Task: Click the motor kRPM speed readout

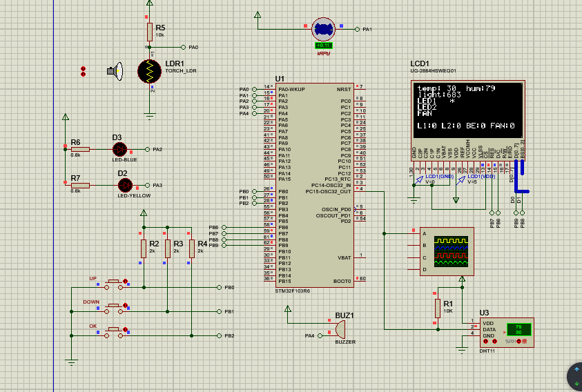Action: pyautogui.click(x=323, y=46)
